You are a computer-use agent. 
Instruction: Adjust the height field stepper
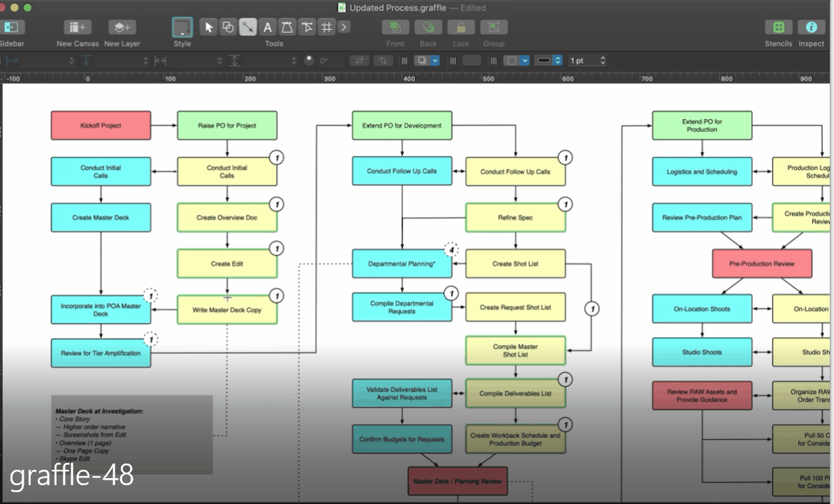coord(293,61)
